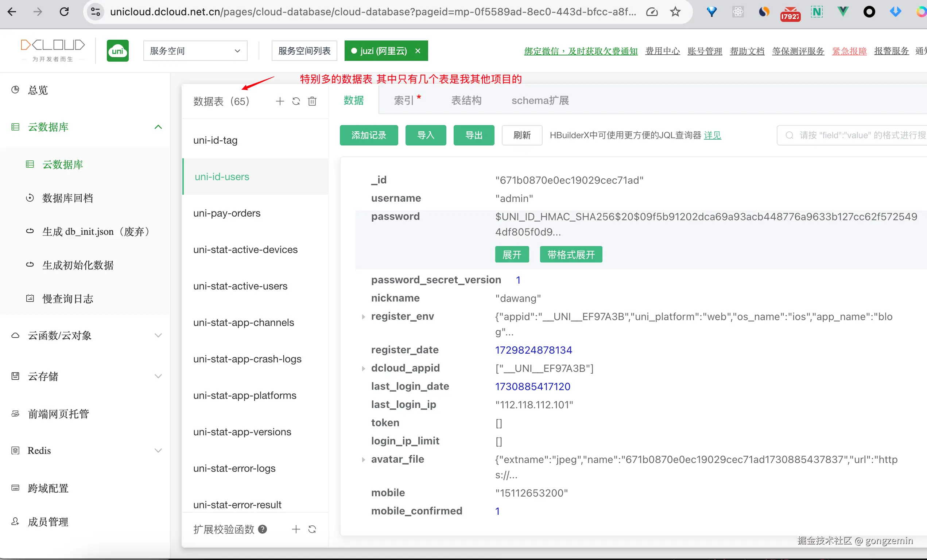Reload the browser page
This screenshot has height=560, width=927.
(x=64, y=12)
